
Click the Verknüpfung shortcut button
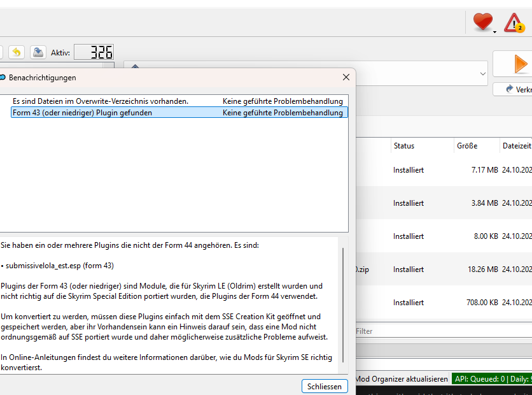pos(513,89)
